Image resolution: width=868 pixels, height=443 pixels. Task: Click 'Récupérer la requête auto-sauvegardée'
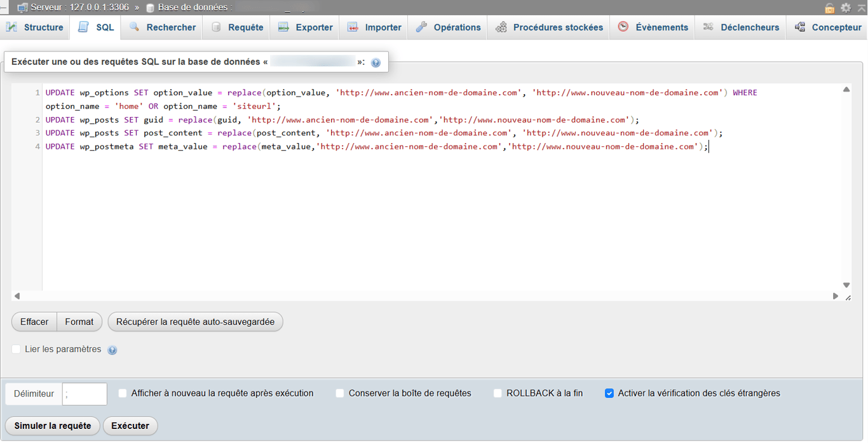195,322
